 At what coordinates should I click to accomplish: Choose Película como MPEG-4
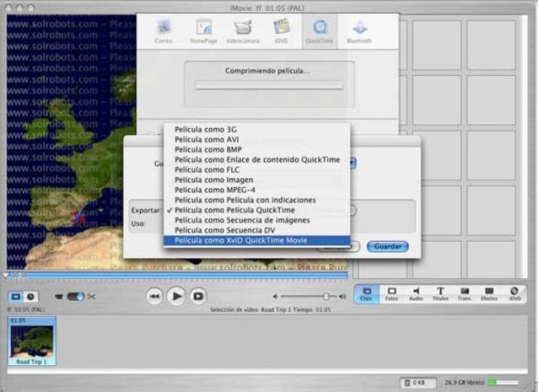point(256,190)
